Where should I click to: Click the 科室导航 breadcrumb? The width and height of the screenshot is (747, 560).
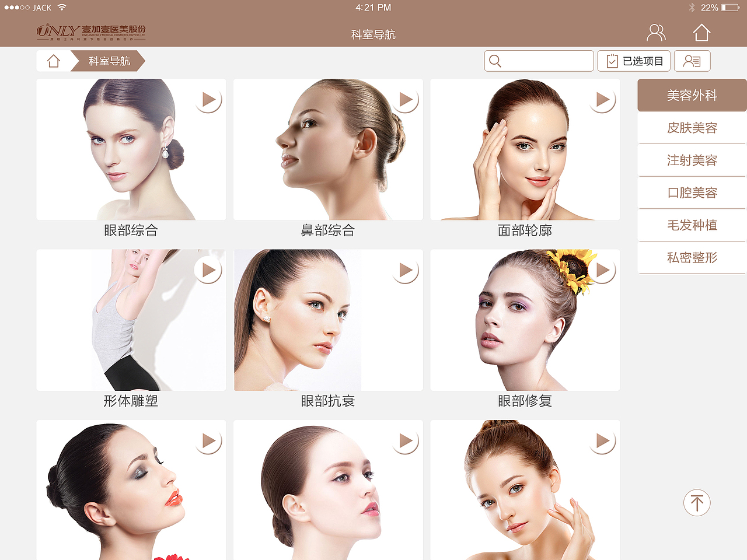(109, 61)
